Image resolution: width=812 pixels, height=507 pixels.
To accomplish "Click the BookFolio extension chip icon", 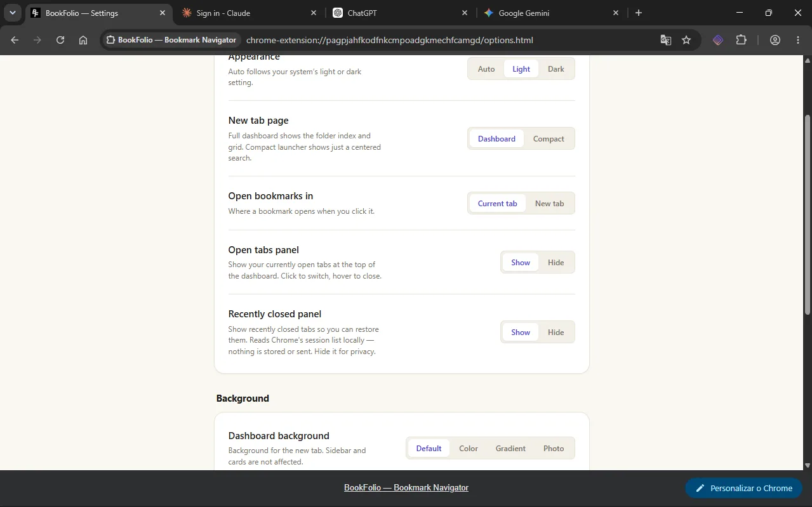I will (110, 40).
